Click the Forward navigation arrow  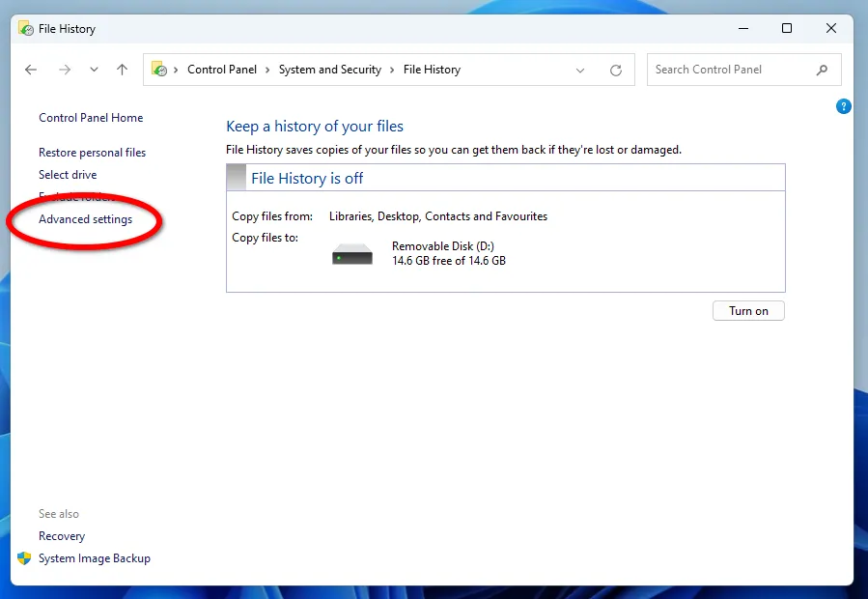click(65, 70)
